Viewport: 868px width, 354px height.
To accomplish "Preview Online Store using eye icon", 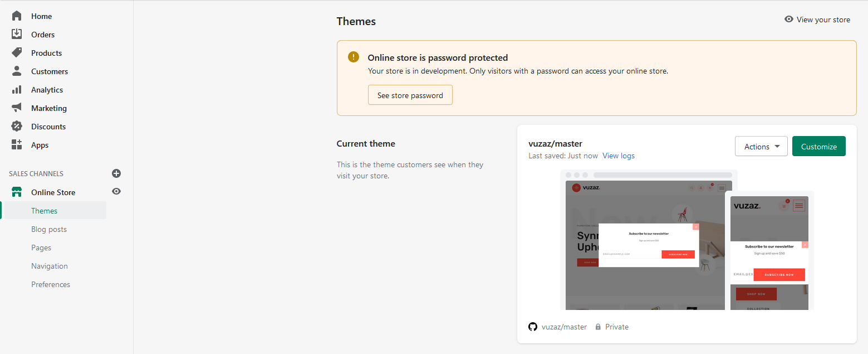I will [x=116, y=192].
